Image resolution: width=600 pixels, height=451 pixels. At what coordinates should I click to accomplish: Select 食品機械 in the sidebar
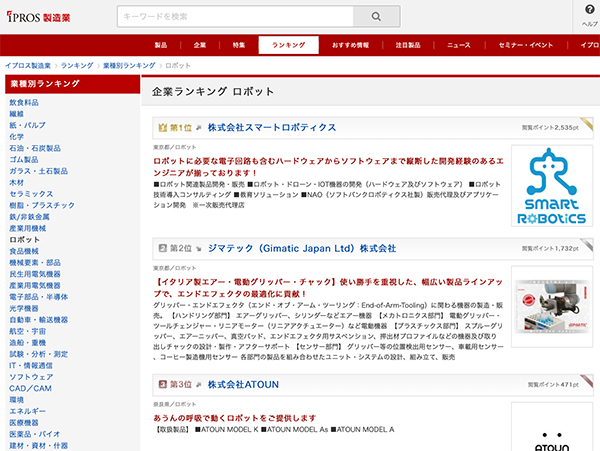click(24, 251)
